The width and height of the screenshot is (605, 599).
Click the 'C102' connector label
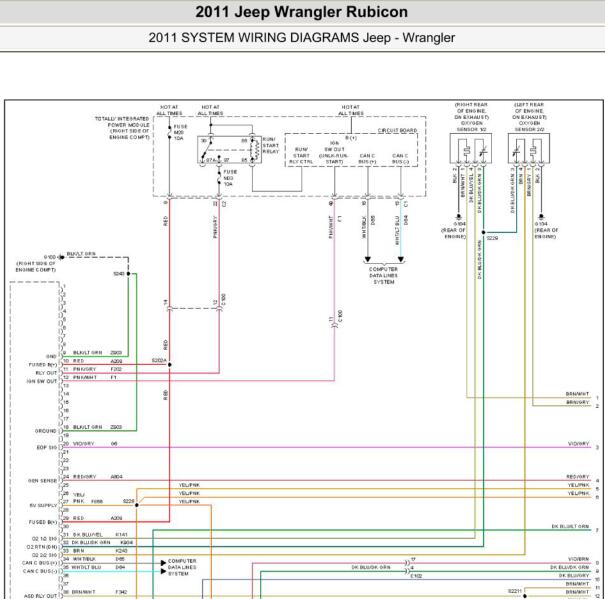click(x=416, y=576)
